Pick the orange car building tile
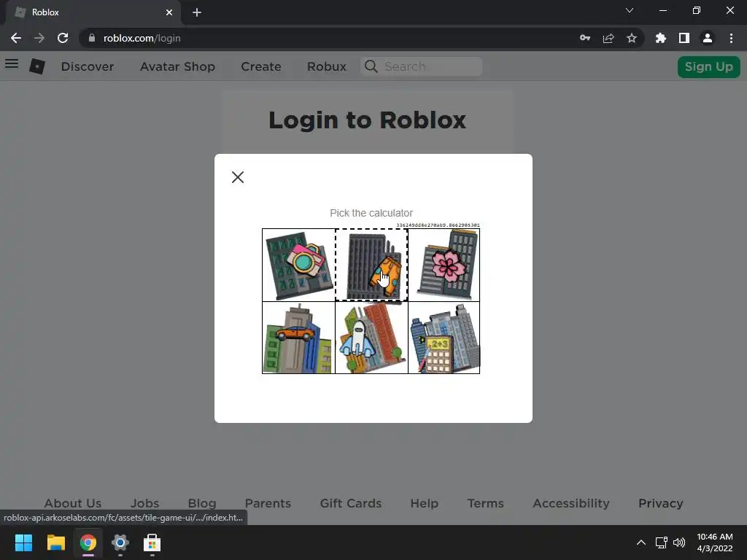The width and height of the screenshot is (747, 560). point(298,338)
